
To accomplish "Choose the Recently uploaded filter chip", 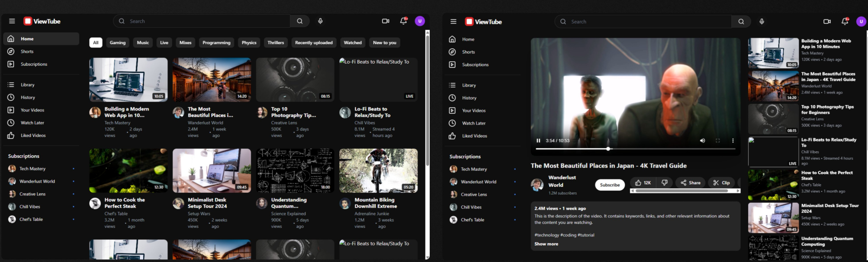I will (314, 42).
